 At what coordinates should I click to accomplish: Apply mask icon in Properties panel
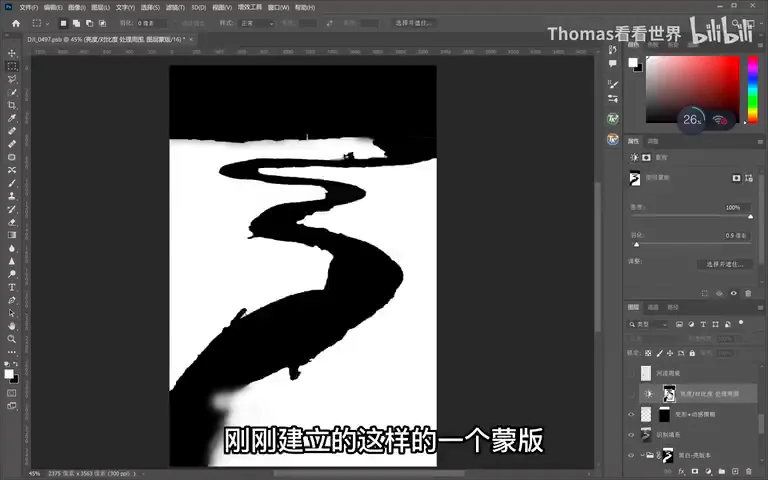coord(719,293)
